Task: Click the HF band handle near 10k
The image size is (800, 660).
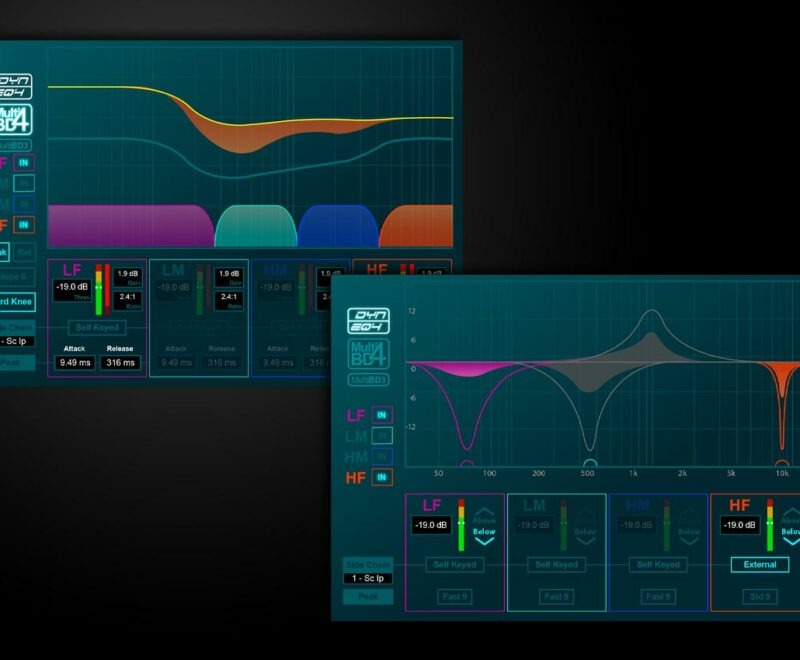Action: (781, 462)
